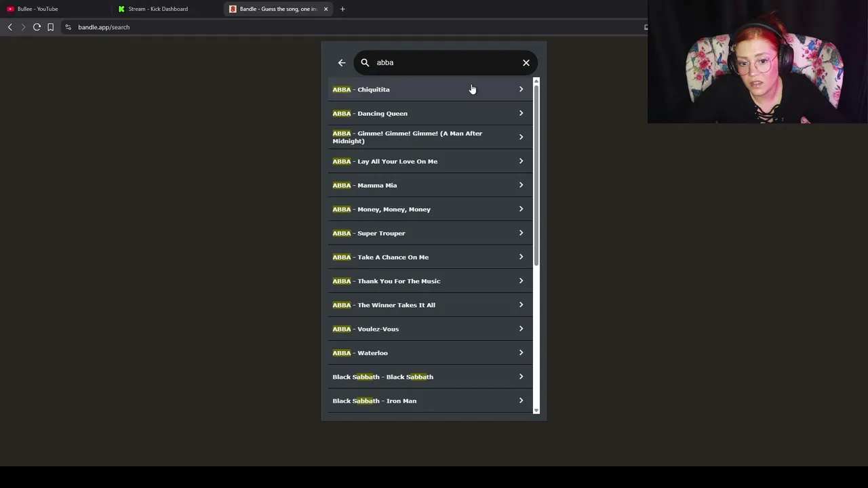Image resolution: width=868 pixels, height=488 pixels.
Task: Pick 'ABBA - Lay All Your Love On Me'
Action: click(430, 161)
